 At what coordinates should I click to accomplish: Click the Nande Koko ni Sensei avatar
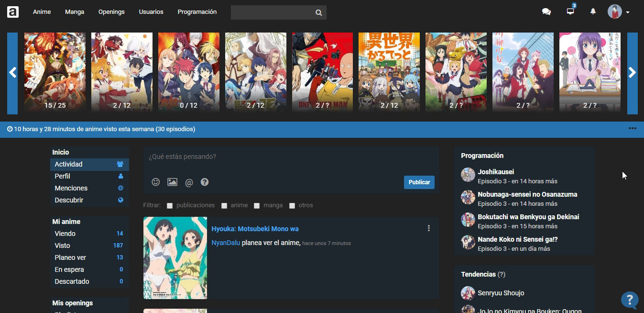click(x=468, y=242)
